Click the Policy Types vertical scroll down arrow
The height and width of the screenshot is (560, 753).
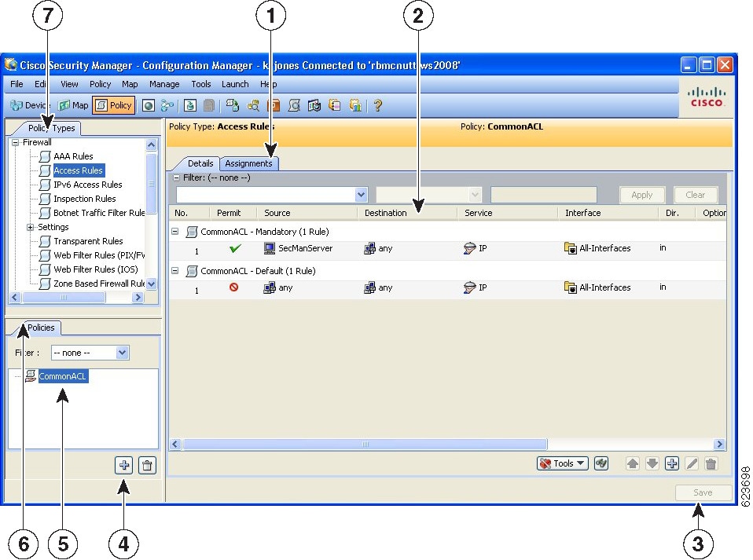click(152, 284)
